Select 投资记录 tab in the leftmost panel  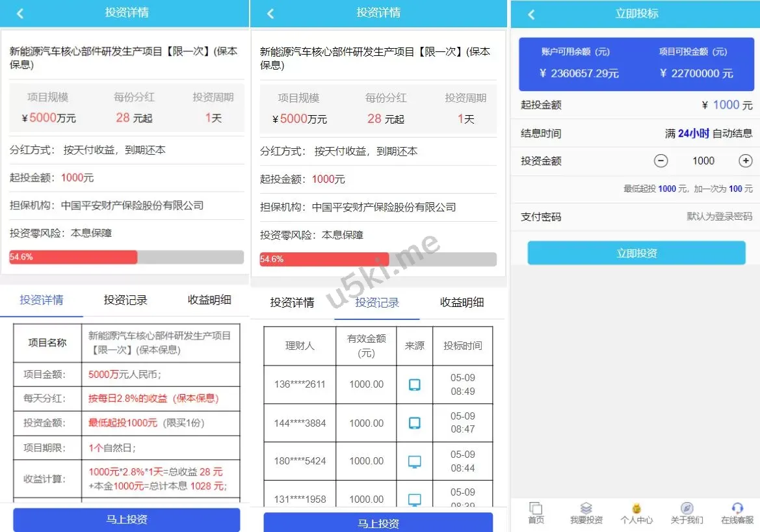[x=125, y=300]
